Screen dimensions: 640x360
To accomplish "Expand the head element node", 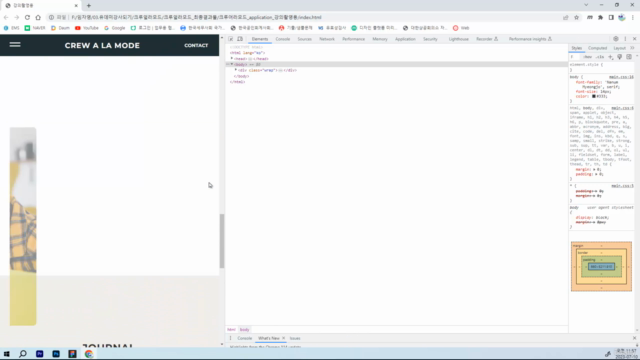I will tap(232, 59).
